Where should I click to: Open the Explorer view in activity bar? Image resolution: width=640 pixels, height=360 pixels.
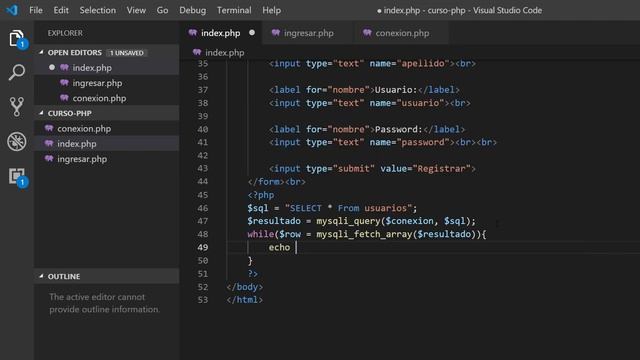tap(17, 39)
